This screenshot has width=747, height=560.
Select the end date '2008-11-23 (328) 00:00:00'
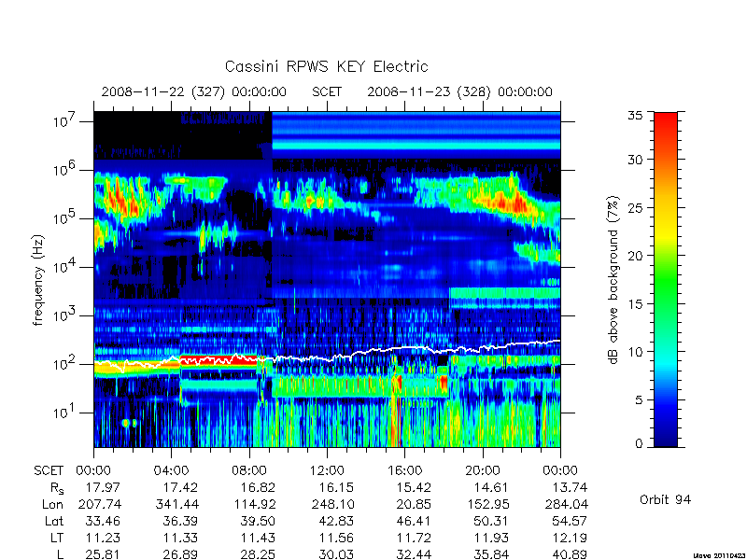(459, 91)
